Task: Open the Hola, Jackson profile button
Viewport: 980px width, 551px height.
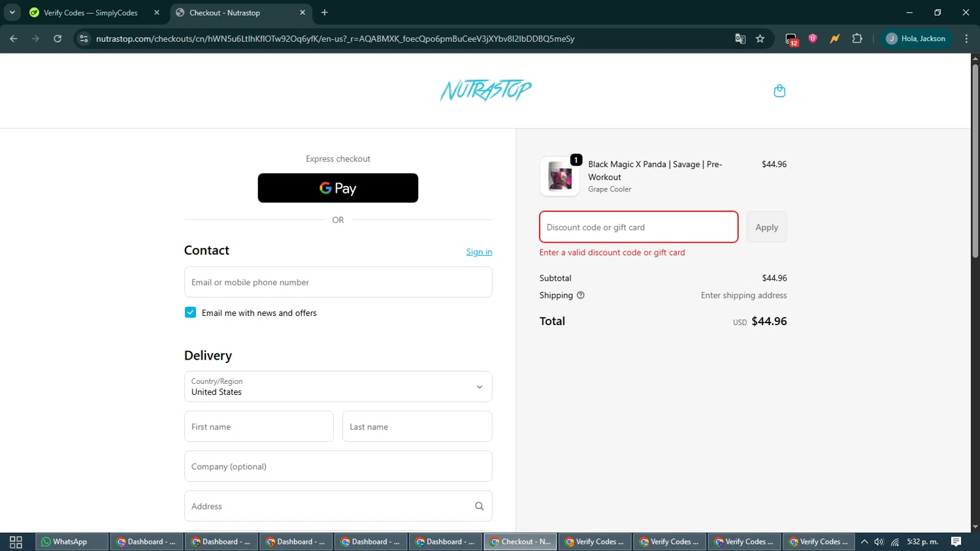Action: (916, 39)
